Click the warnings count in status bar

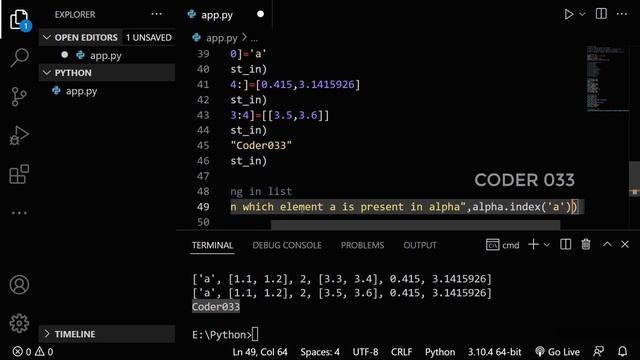(x=44, y=351)
